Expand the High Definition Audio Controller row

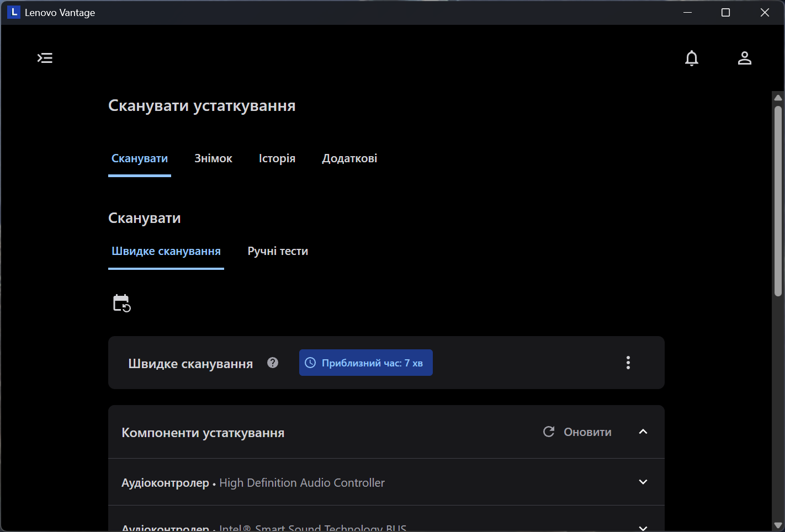[x=643, y=482]
